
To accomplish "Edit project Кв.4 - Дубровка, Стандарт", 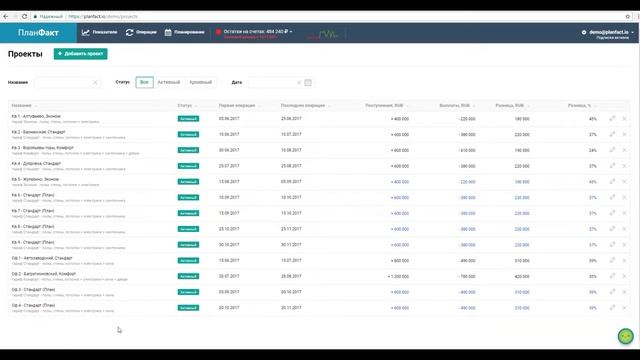I will (x=612, y=166).
